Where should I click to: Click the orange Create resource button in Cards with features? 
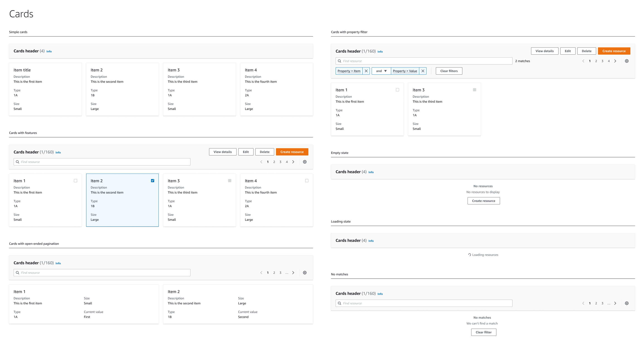[x=292, y=152]
